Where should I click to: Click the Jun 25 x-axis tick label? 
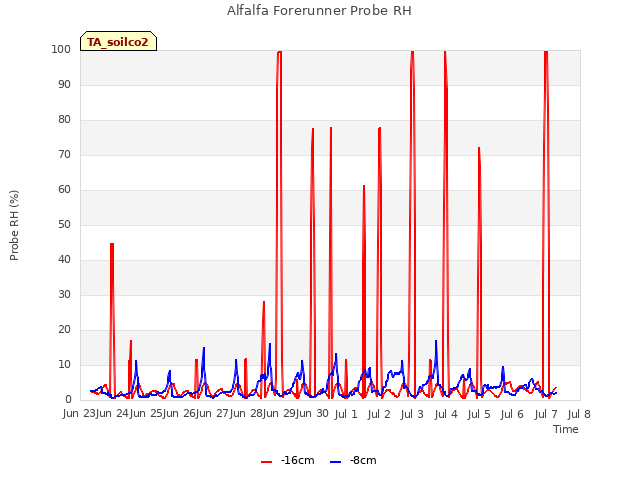click(x=147, y=414)
